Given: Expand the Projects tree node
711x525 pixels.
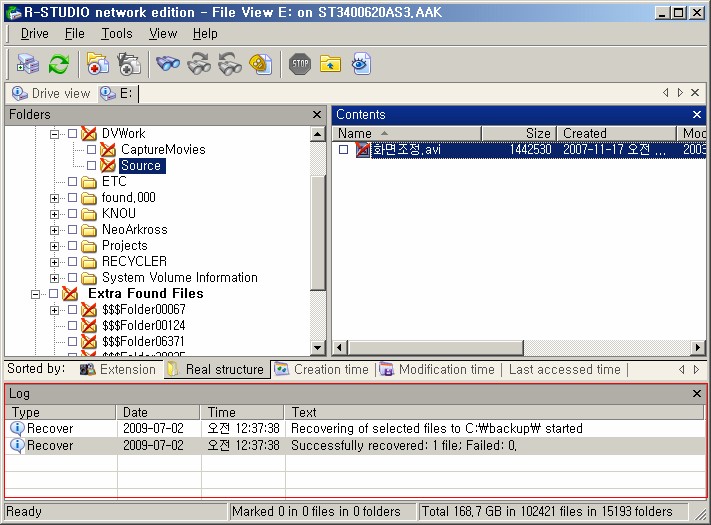Looking at the screenshot, I should coord(54,246).
